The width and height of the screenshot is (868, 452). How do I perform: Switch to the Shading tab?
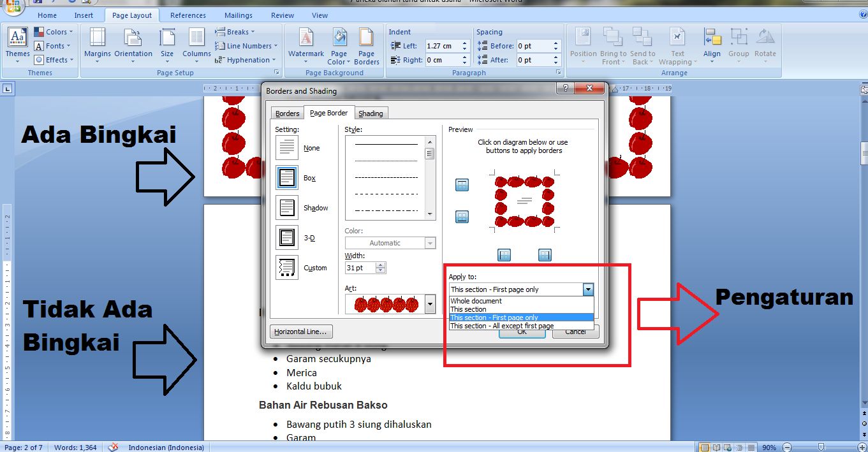click(371, 113)
